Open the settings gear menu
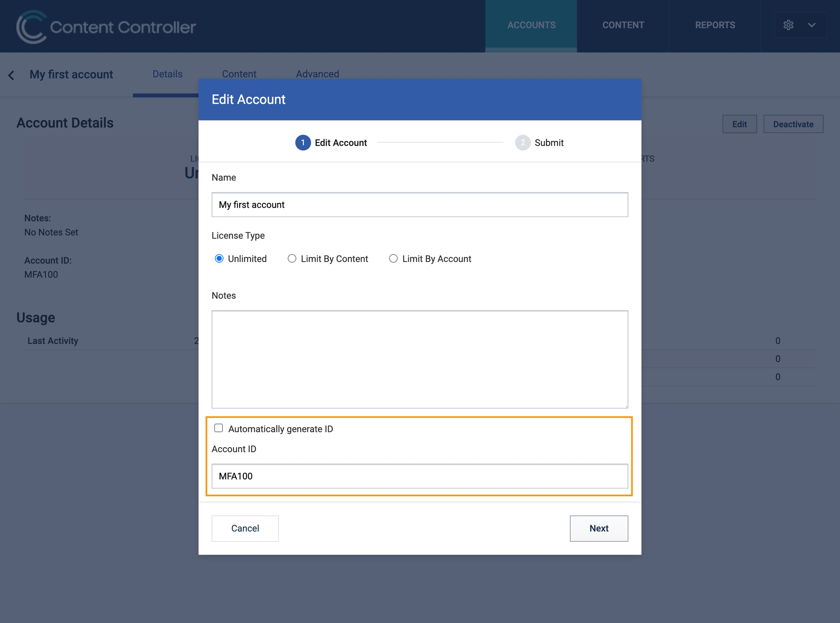The image size is (840, 623). (x=788, y=25)
